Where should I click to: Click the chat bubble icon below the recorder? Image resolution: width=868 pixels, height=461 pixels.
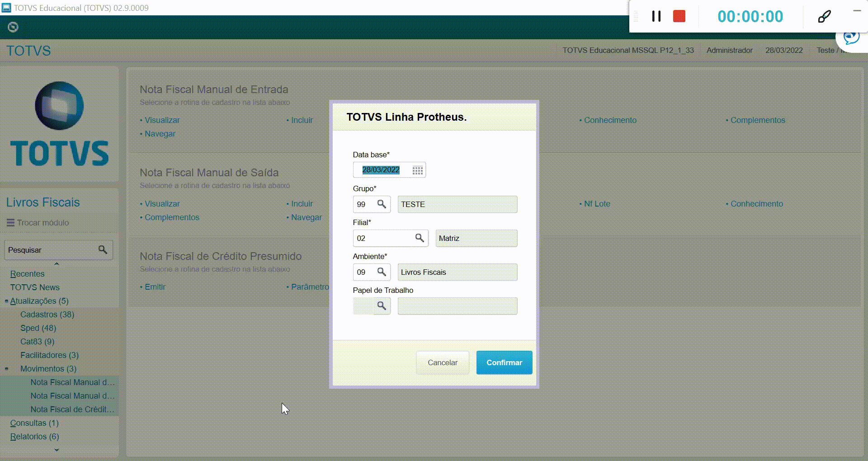pyautogui.click(x=852, y=38)
